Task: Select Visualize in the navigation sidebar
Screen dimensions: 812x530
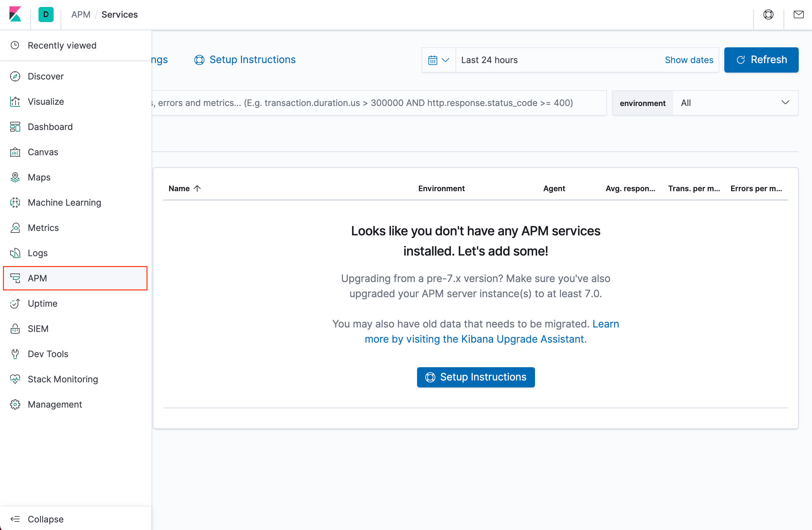Action: pos(46,101)
